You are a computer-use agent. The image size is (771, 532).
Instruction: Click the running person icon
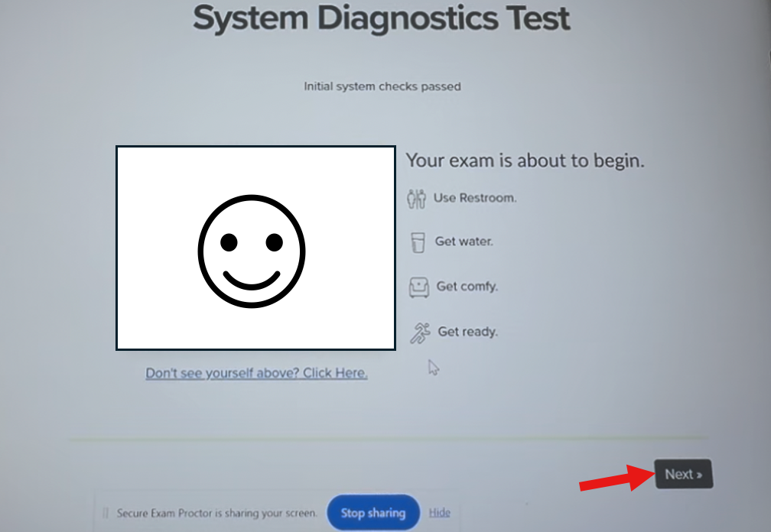(421, 333)
